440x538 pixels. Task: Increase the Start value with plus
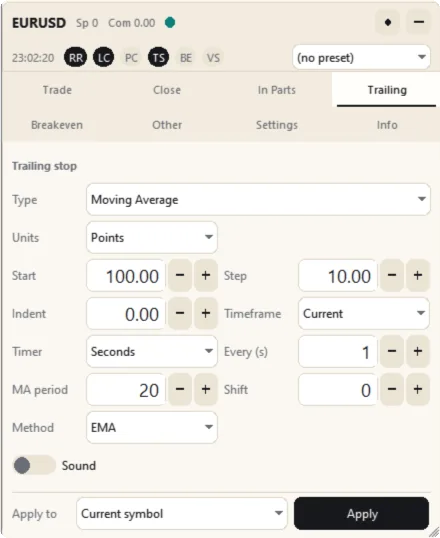click(x=206, y=276)
